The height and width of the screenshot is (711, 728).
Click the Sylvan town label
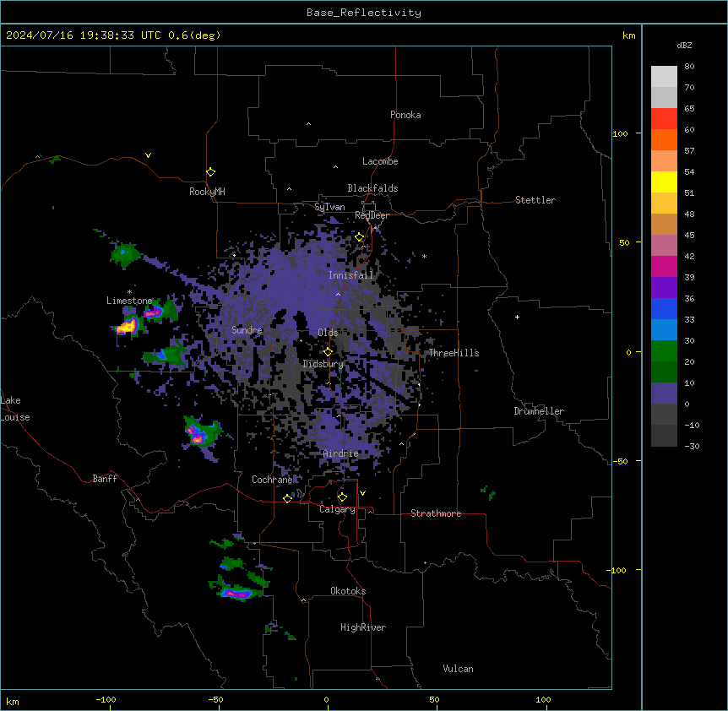(329, 207)
